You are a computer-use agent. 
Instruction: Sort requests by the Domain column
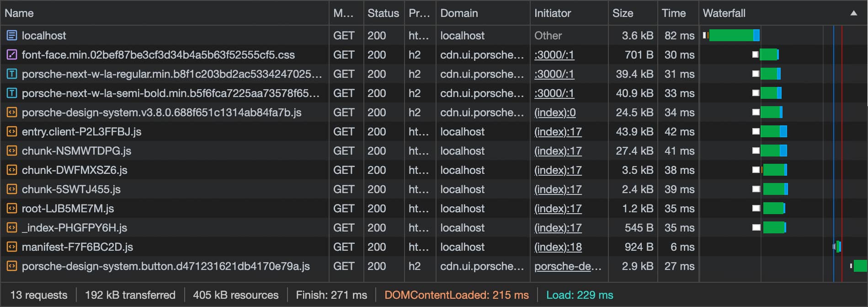coord(459,13)
